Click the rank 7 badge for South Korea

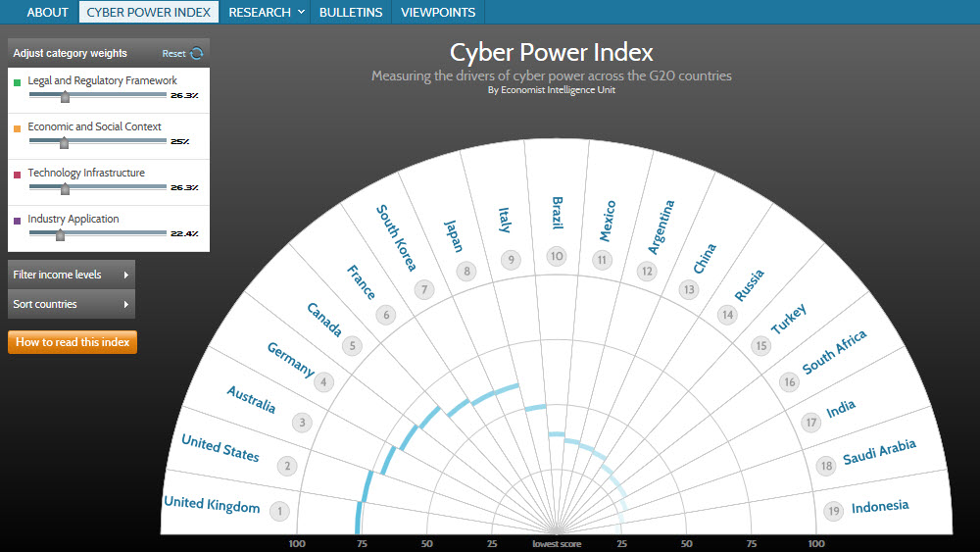click(x=423, y=290)
